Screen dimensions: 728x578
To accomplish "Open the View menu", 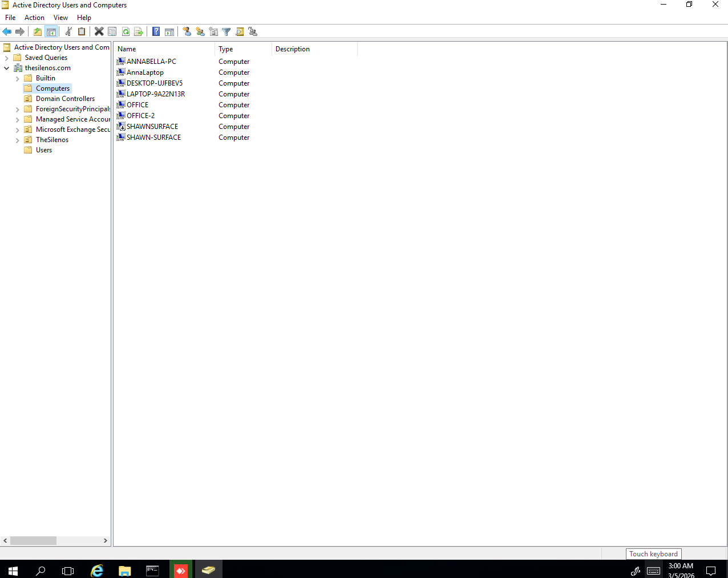I will (60, 18).
